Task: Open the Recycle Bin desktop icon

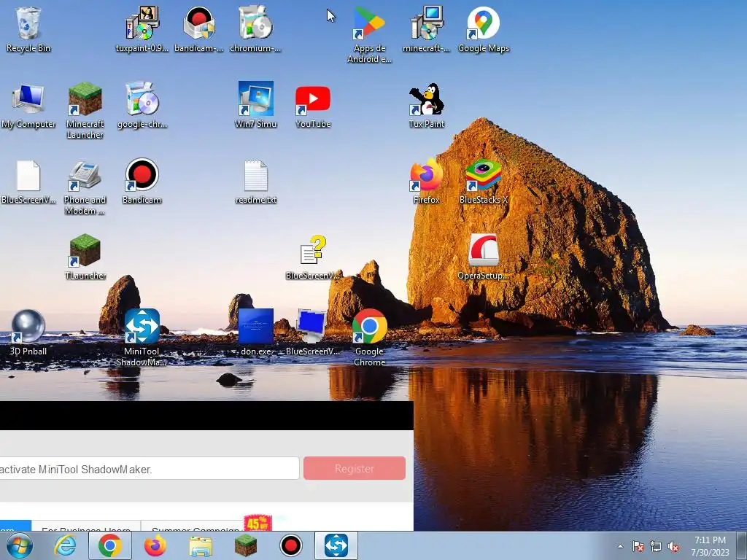Action: (x=28, y=28)
